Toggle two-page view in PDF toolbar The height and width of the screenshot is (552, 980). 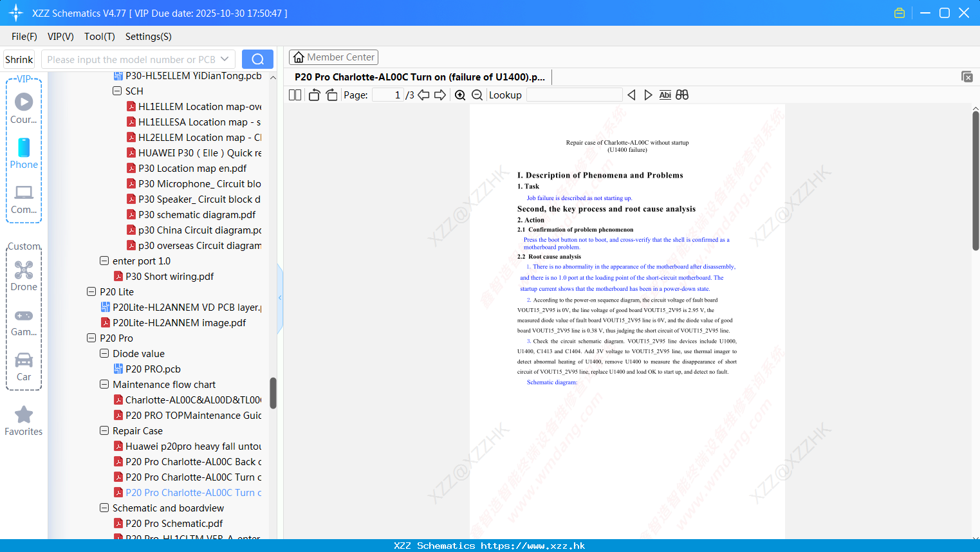(x=295, y=95)
